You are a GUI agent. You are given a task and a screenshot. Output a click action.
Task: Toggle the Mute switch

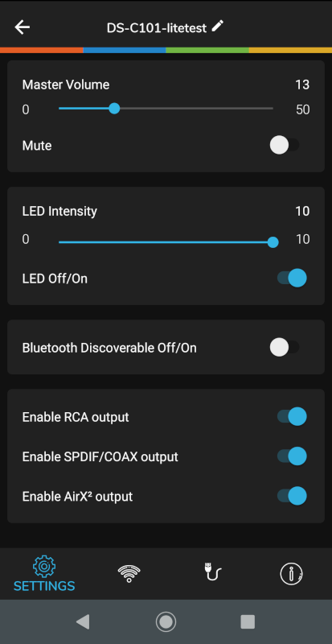[285, 146]
